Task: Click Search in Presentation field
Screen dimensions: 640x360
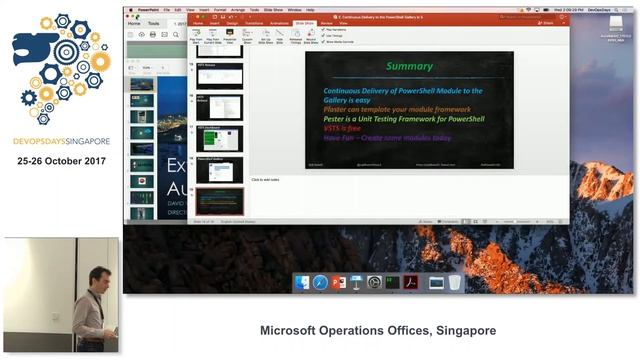Action: (x=527, y=17)
